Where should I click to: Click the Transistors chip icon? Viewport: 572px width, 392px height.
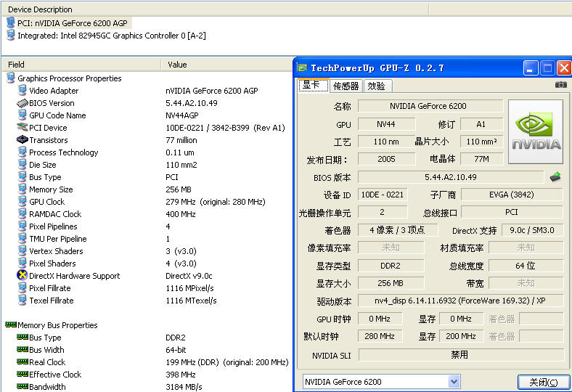coord(23,139)
